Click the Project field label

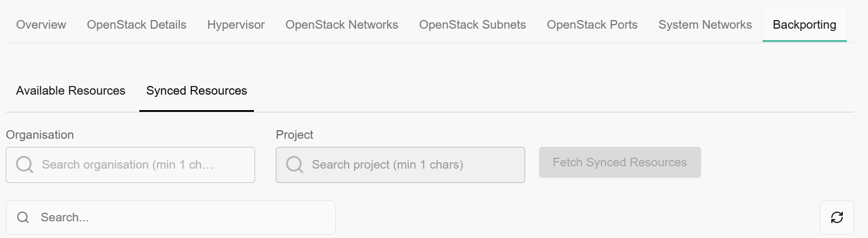(x=295, y=135)
